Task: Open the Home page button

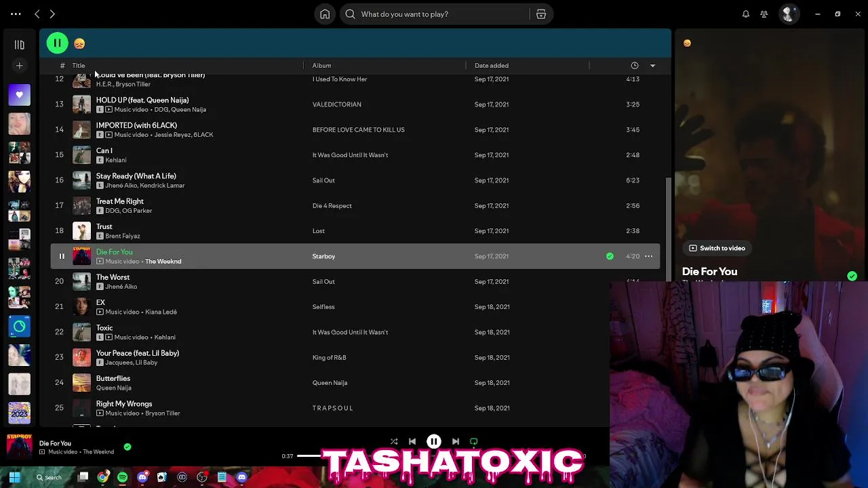Action: [x=325, y=14]
